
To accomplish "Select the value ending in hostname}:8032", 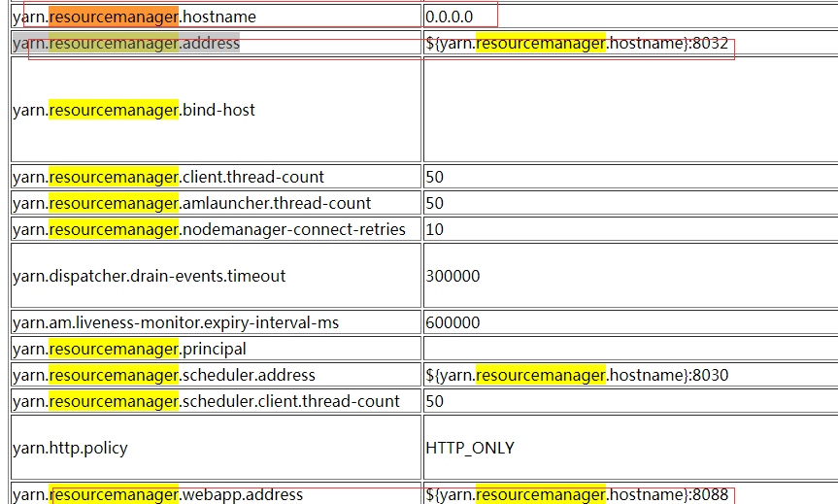I will click(x=577, y=43).
